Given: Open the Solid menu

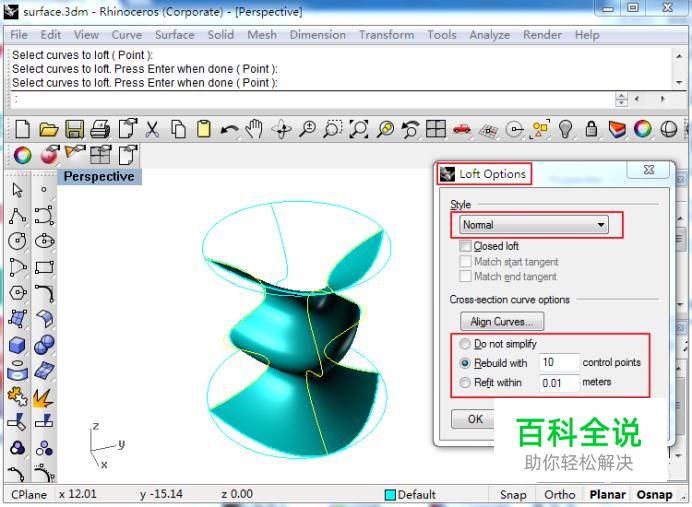Looking at the screenshot, I should (x=221, y=35).
